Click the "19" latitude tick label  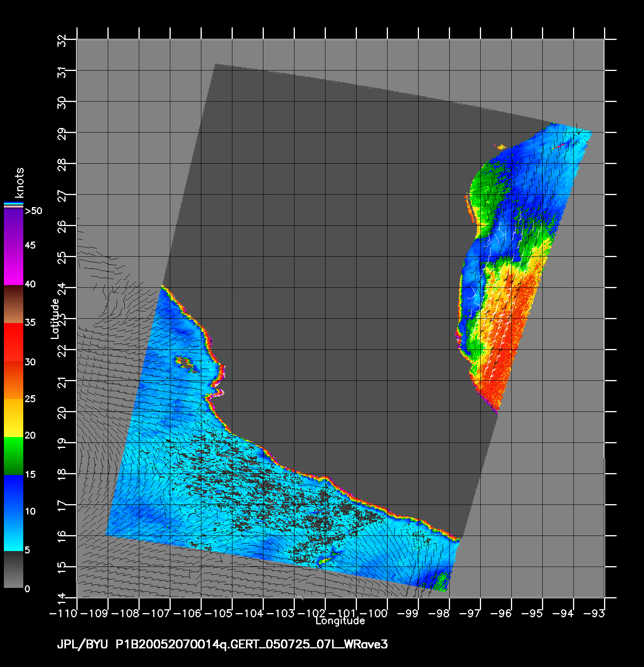tap(62, 444)
